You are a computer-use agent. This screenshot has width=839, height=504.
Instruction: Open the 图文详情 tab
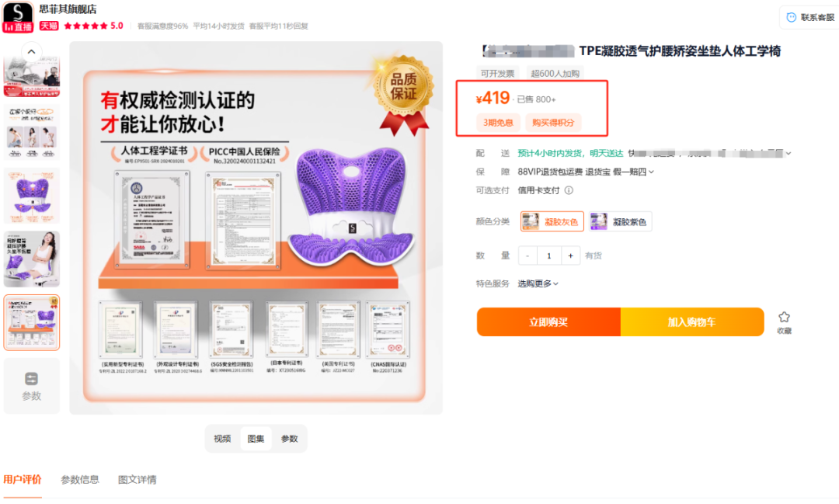point(138,480)
